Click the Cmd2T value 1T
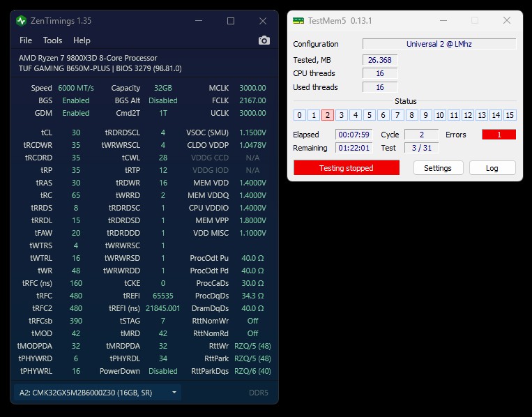 point(163,113)
